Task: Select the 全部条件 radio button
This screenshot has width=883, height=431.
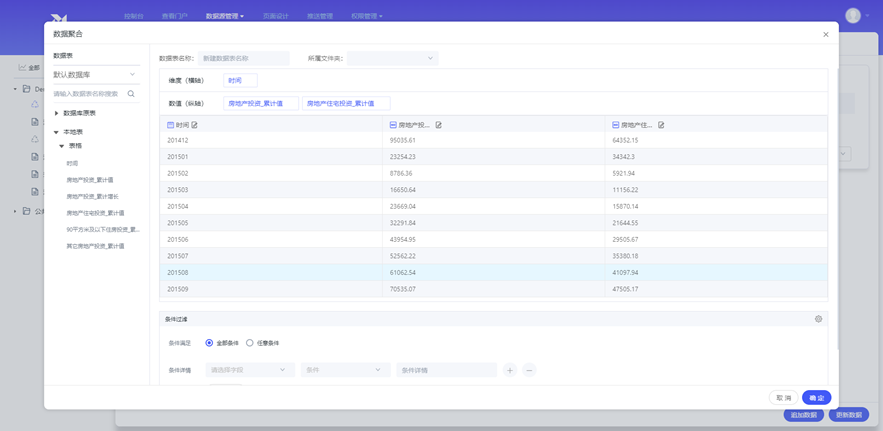Action: 210,343
